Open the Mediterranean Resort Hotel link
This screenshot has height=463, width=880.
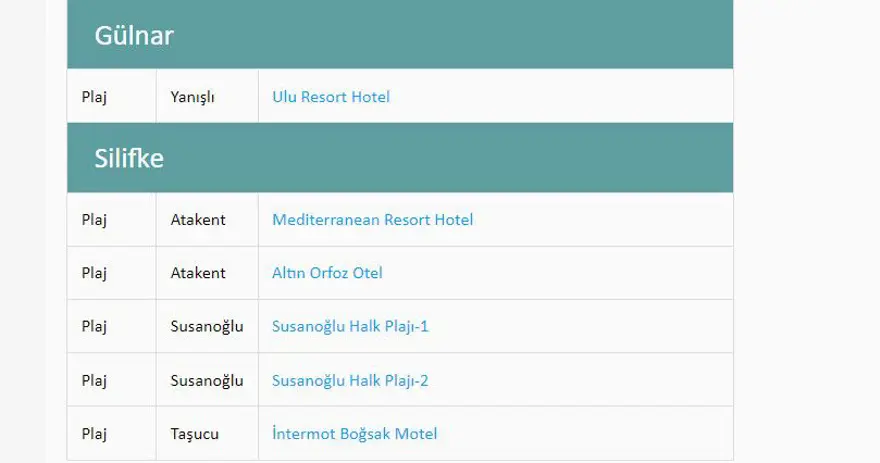(x=372, y=220)
